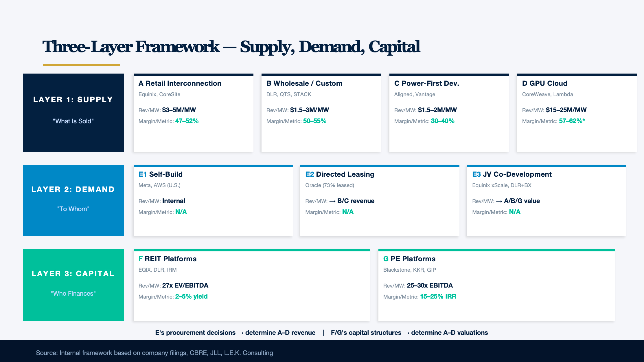
Task: Click the A Retail Interconnection card
Action: pyautogui.click(x=194, y=113)
